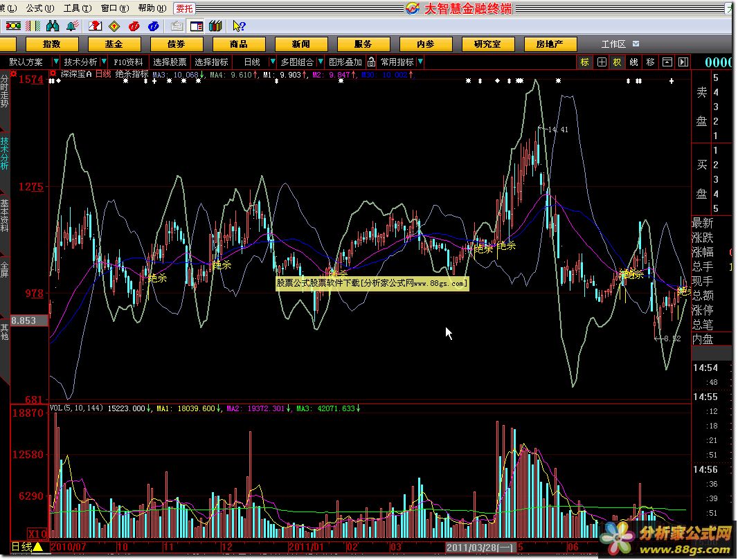Select the 商品 yellow tab
738x560 pixels.
point(239,44)
